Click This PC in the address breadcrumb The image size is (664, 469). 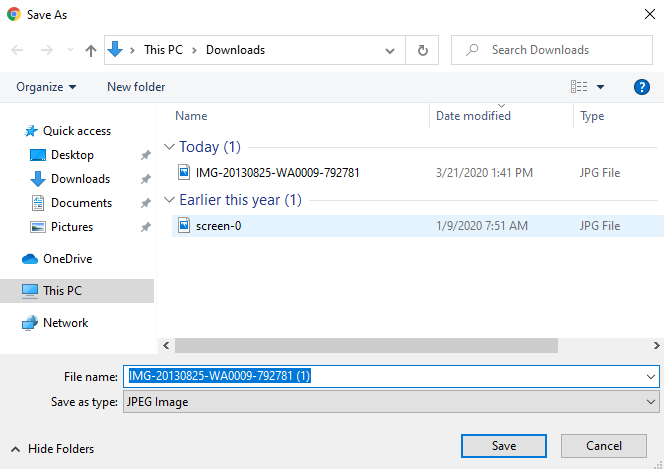point(163,50)
